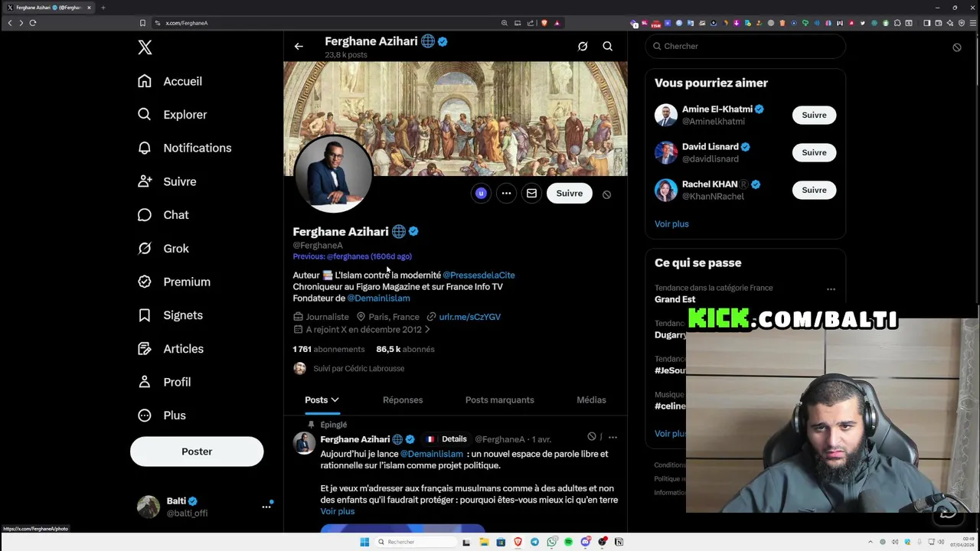Click block icon on pinned post
Image resolution: width=980 pixels, height=551 pixels.
[592, 437]
